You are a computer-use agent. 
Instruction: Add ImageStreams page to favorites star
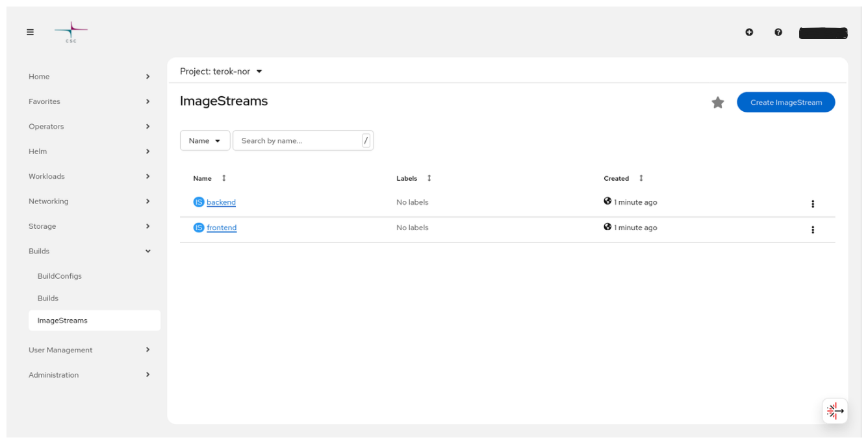(x=717, y=103)
